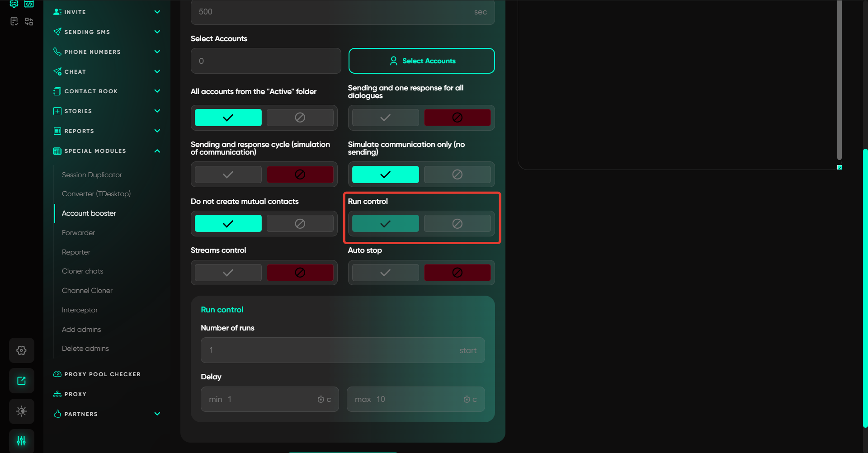Collapse the Special Modules section chevron

tap(157, 151)
